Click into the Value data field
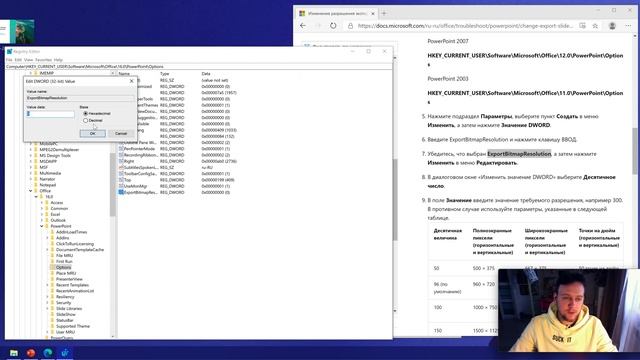Image resolution: width=640 pixels, height=360 pixels. (51, 114)
